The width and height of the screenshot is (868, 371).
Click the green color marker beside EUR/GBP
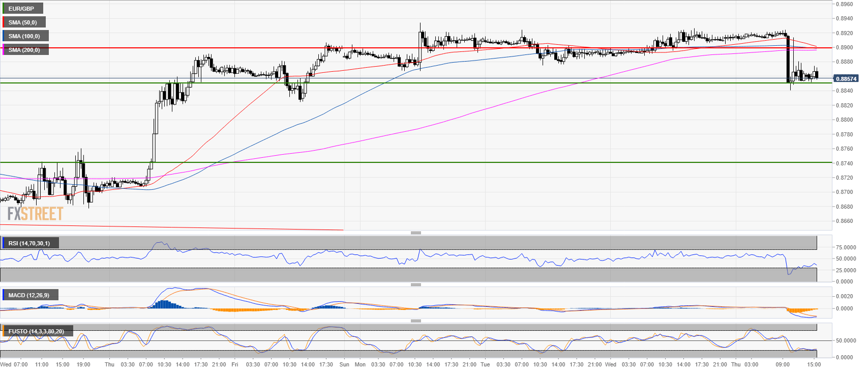click(3, 9)
